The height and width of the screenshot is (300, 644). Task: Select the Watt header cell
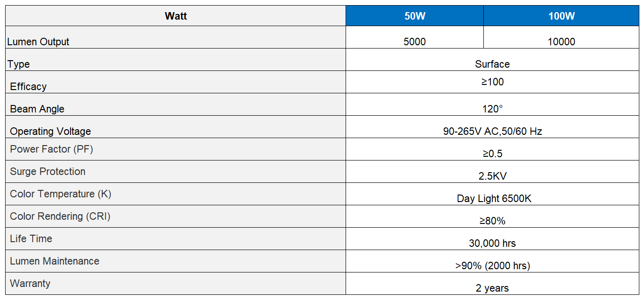(176, 16)
